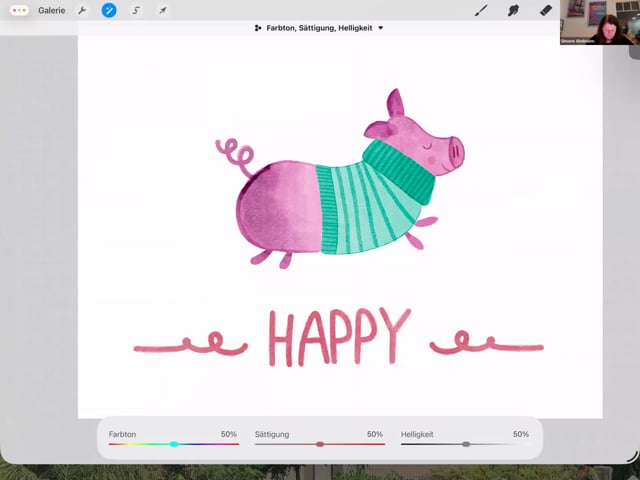Viewport: 640px width, 480px height.
Task: Tap the pig illustration on canvas
Action: coord(340,179)
